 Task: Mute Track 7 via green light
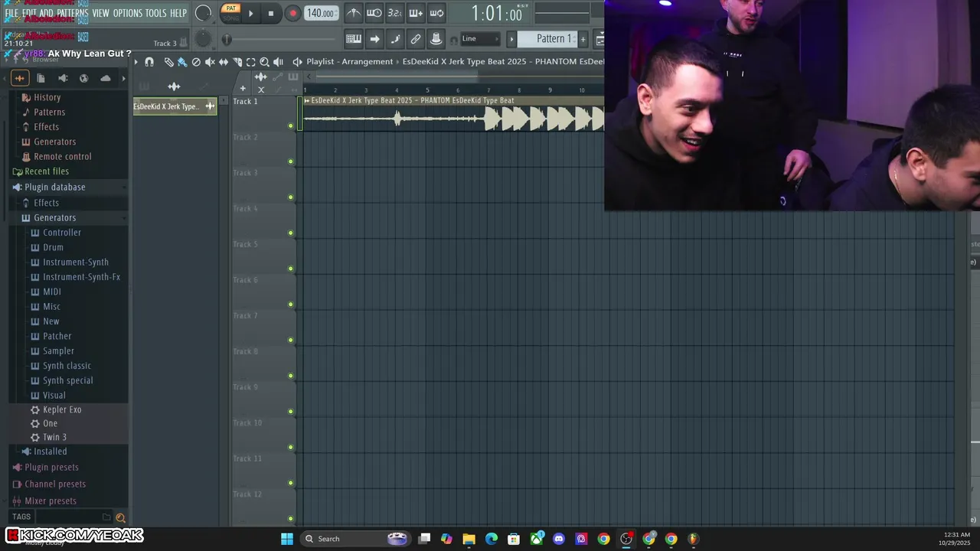point(290,340)
